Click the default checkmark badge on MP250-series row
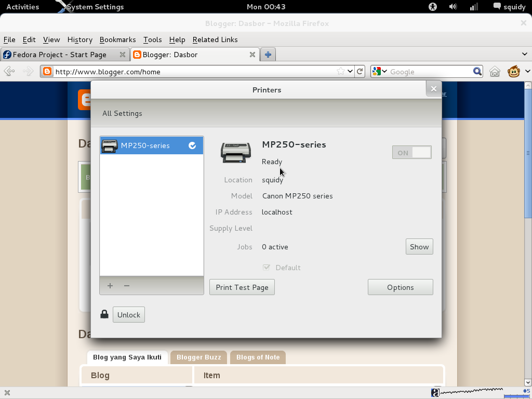 point(192,145)
